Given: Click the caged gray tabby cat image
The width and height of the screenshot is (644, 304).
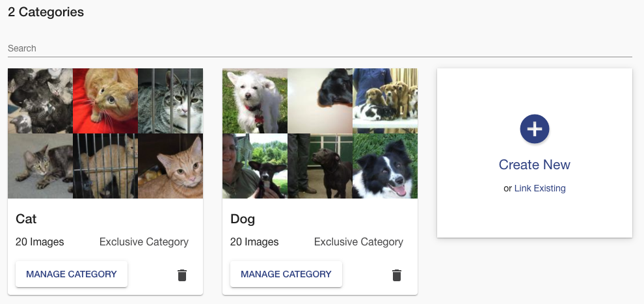Looking at the screenshot, I should pyautogui.click(x=170, y=101).
